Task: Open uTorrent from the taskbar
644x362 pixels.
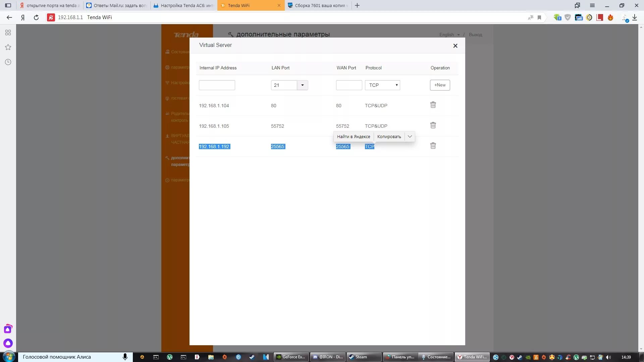Action: [x=170, y=357]
